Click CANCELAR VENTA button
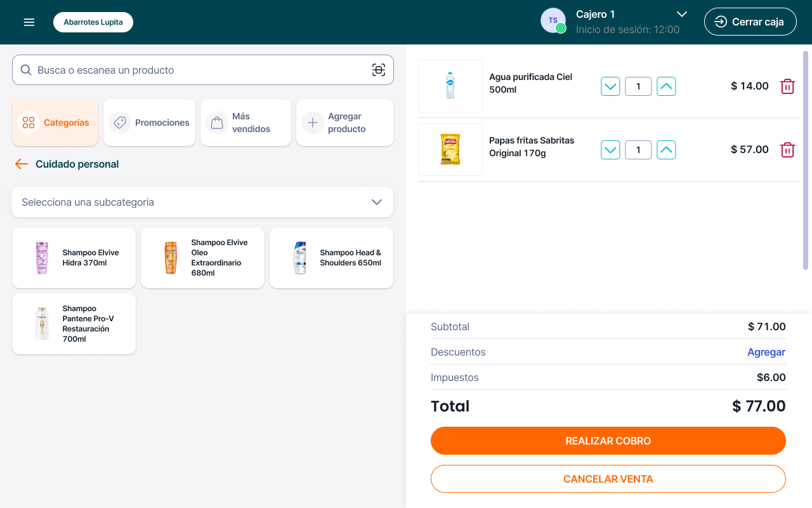This screenshot has height=508, width=812. 608,479
